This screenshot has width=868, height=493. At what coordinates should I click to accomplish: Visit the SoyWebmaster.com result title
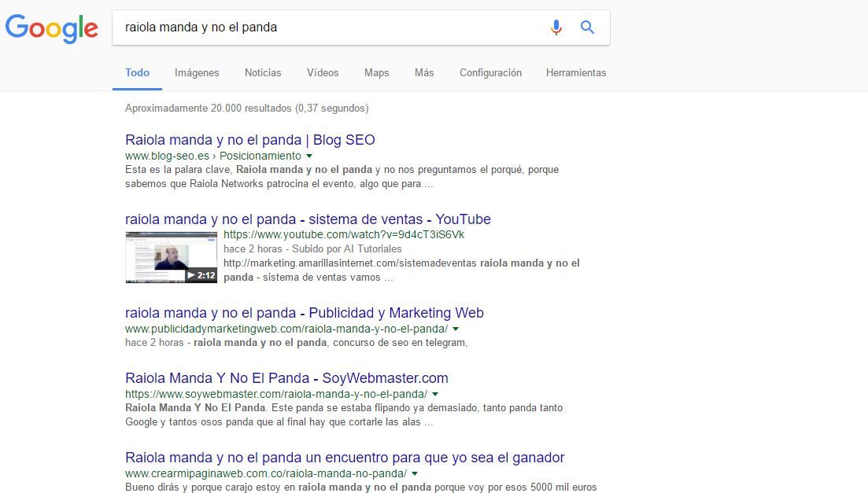click(286, 378)
